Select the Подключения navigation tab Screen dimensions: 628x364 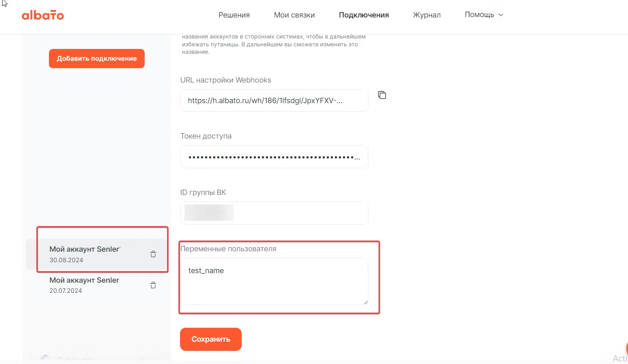(364, 15)
